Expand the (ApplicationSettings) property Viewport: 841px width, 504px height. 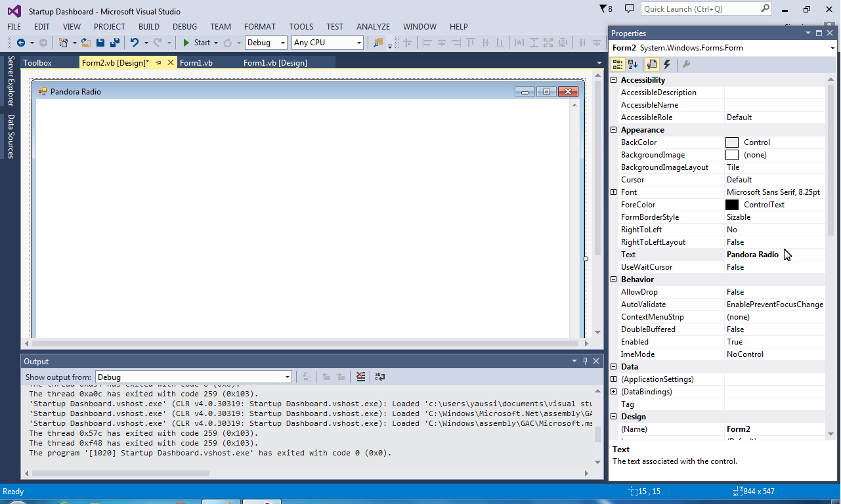coord(614,379)
